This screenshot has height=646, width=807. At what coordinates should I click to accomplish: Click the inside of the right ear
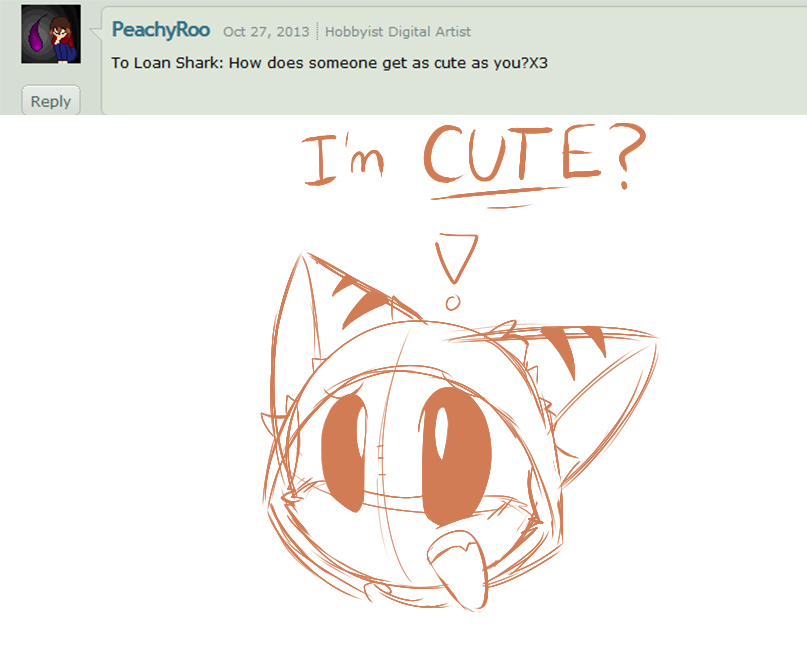602,407
